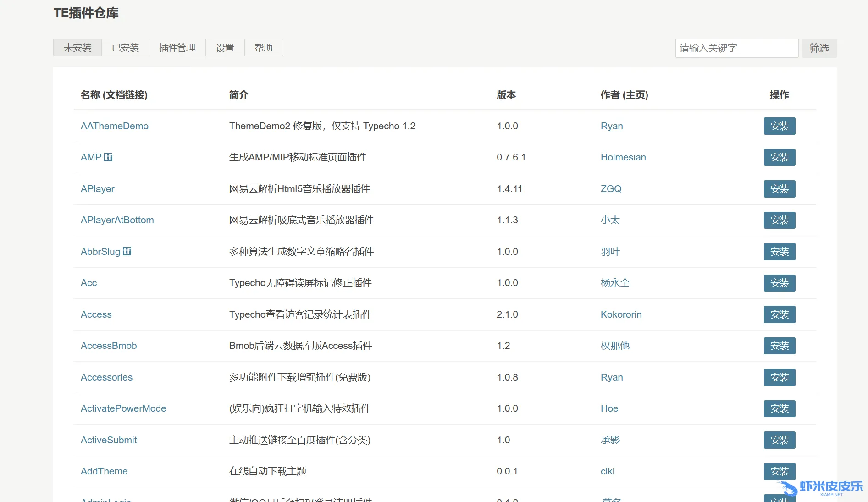This screenshot has height=502, width=868.
Task: Install the AAThemeDemo plugin
Action: click(x=779, y=126)
